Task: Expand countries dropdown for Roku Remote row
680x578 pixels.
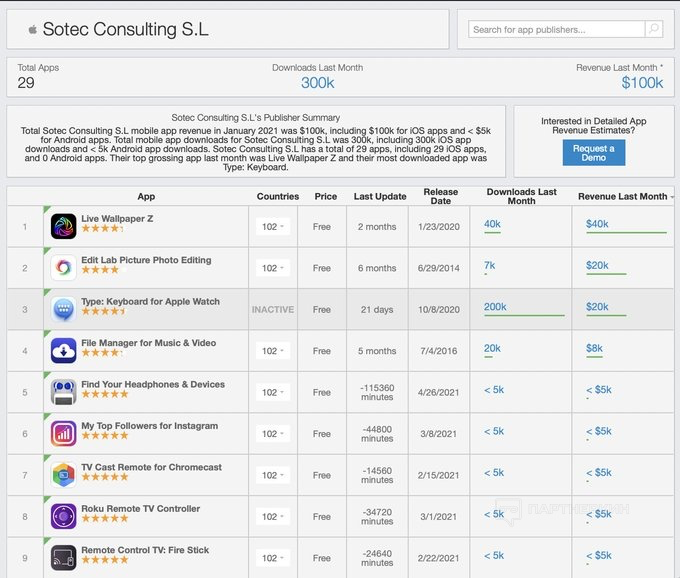Action: (x=273, y=516)
